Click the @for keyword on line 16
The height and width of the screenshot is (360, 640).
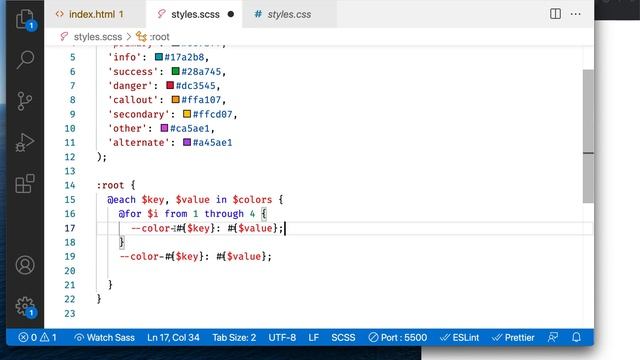[130, 214]
